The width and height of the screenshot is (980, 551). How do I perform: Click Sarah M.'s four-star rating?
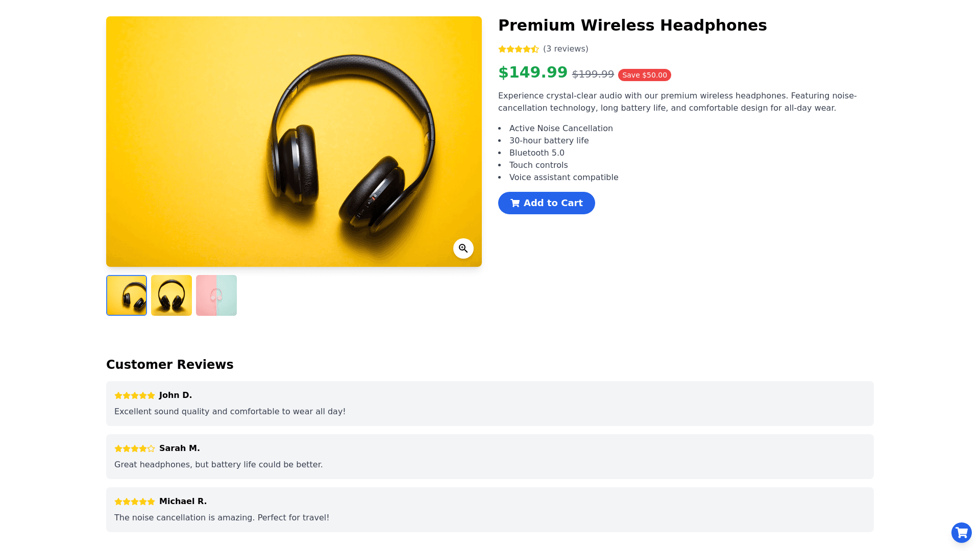click(x=135, y=448)
